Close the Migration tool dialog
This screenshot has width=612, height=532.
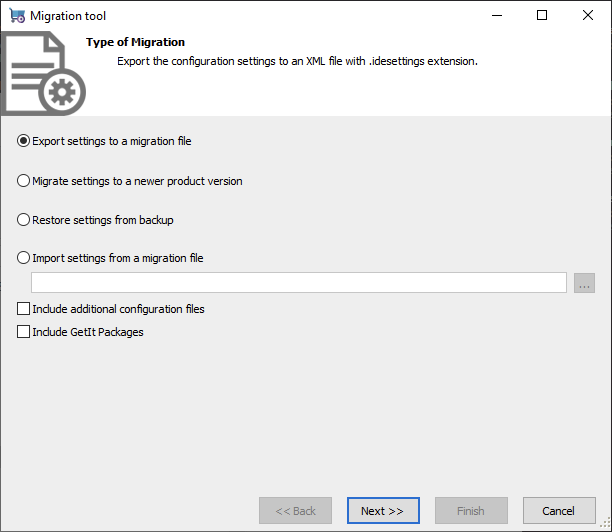click(588, 16)
